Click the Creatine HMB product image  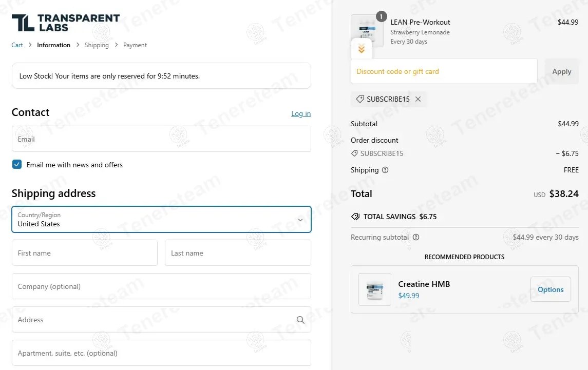pos(374,289)
